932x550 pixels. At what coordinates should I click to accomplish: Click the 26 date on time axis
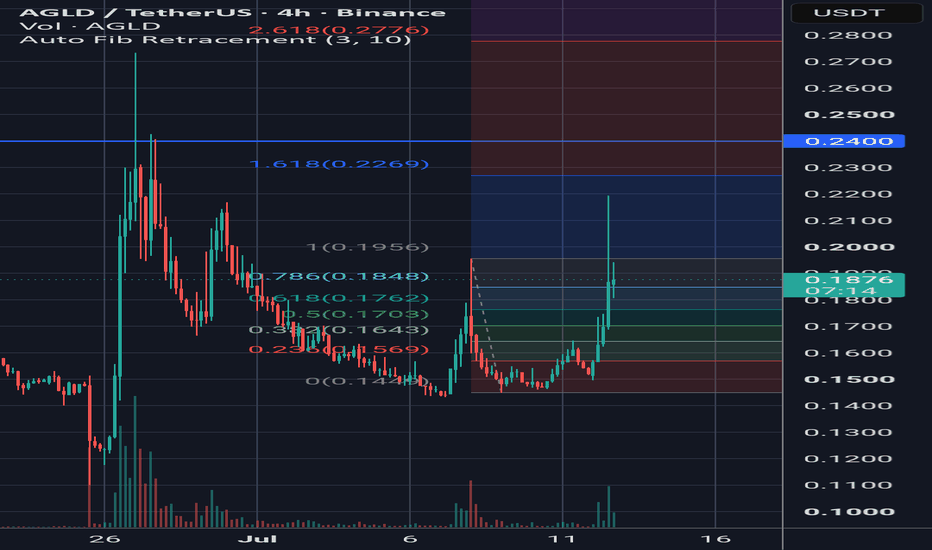[x=105, y=539]
